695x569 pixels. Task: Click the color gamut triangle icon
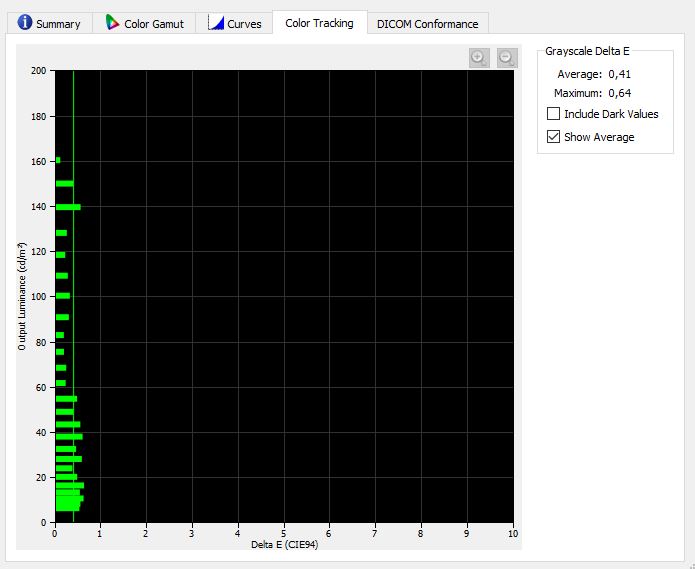click(112, 22)
